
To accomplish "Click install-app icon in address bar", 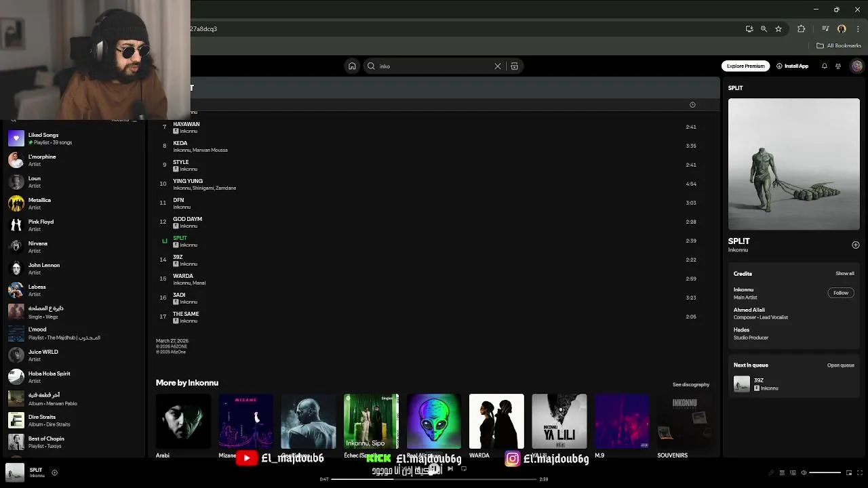I will (x=749, y=28).
